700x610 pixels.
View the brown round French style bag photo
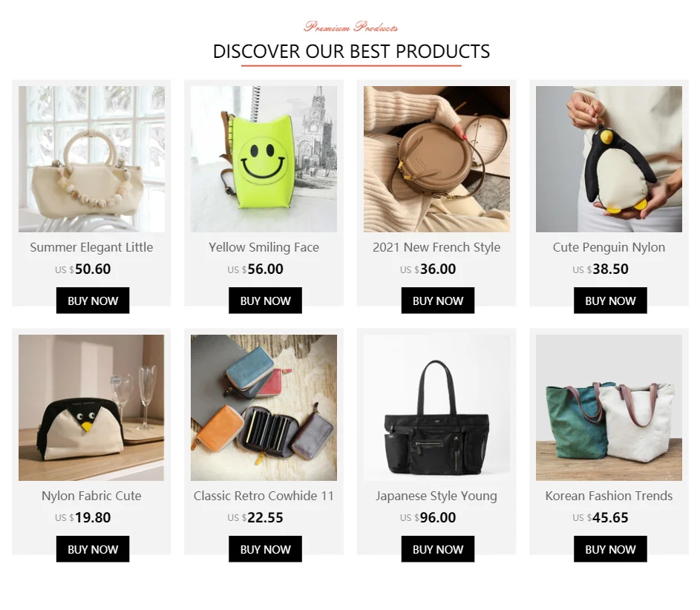coord(436,159)
